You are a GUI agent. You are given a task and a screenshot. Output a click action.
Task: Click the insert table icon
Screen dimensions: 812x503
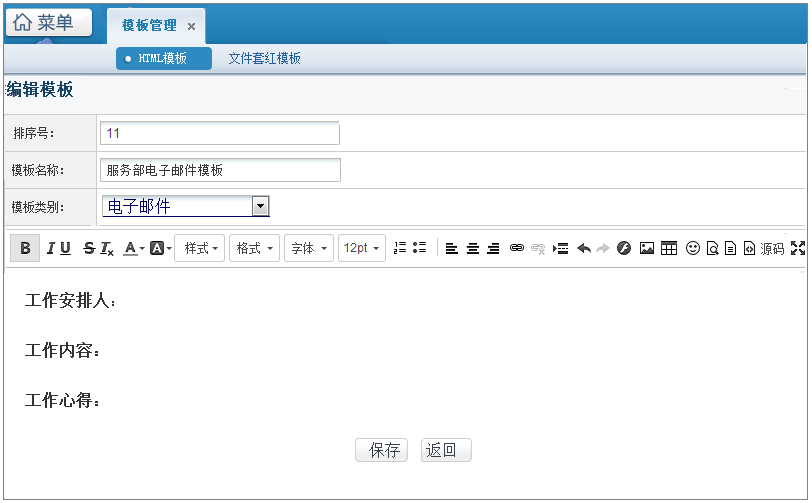pyautogui.click(x=669, y=248)
